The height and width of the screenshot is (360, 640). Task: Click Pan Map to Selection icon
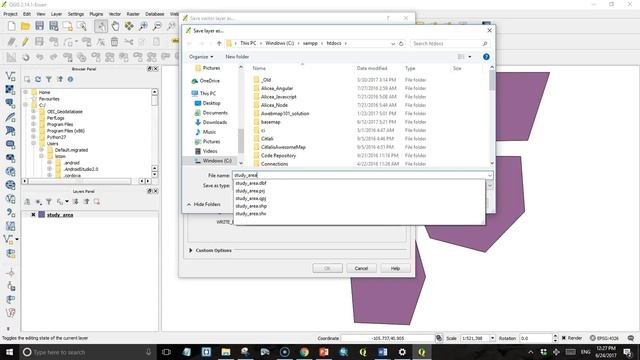(x=129, y=27)
